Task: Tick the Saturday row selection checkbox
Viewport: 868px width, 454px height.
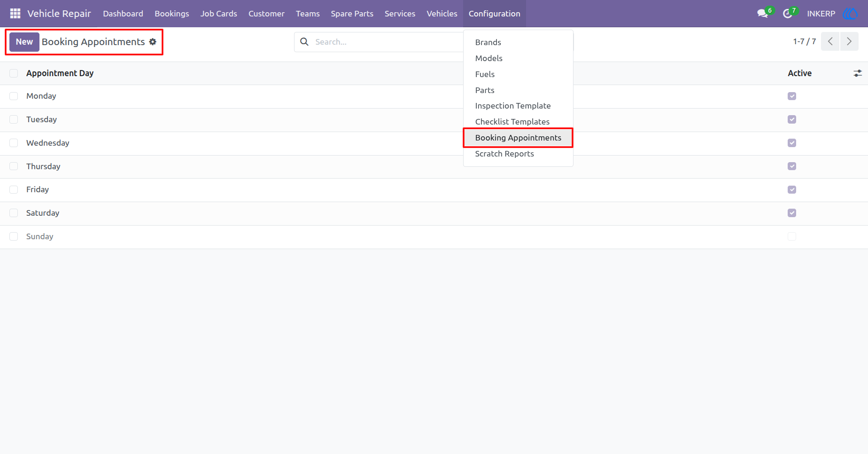Action: [x=14, y=213]
